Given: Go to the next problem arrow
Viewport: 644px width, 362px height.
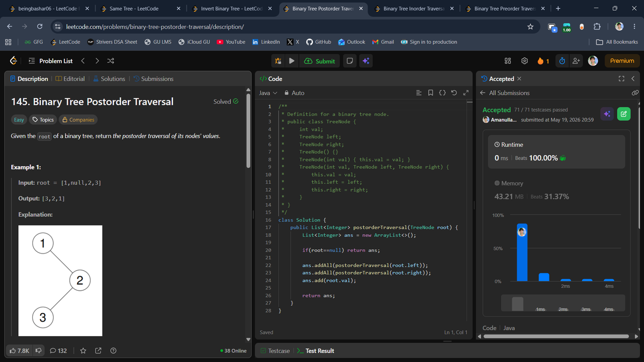Looking at the screenshot, I should 97,61.
